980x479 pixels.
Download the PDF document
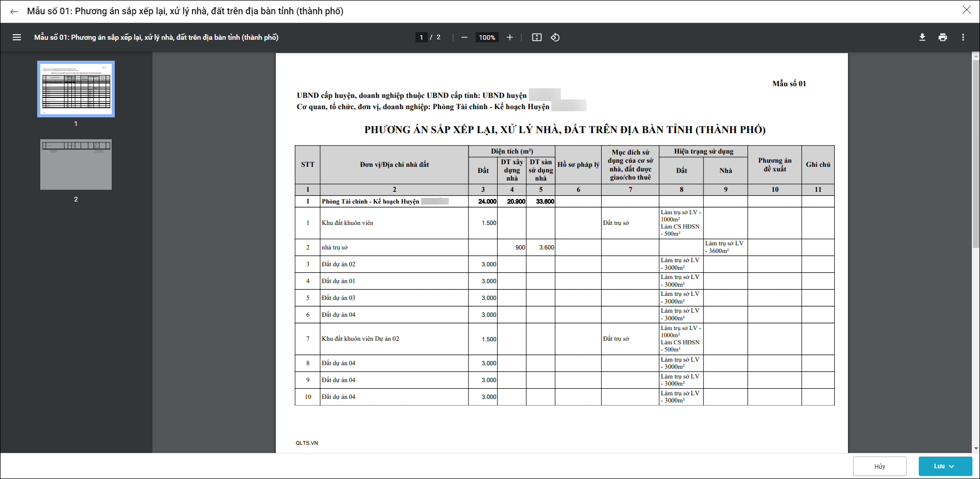[922, 37]
